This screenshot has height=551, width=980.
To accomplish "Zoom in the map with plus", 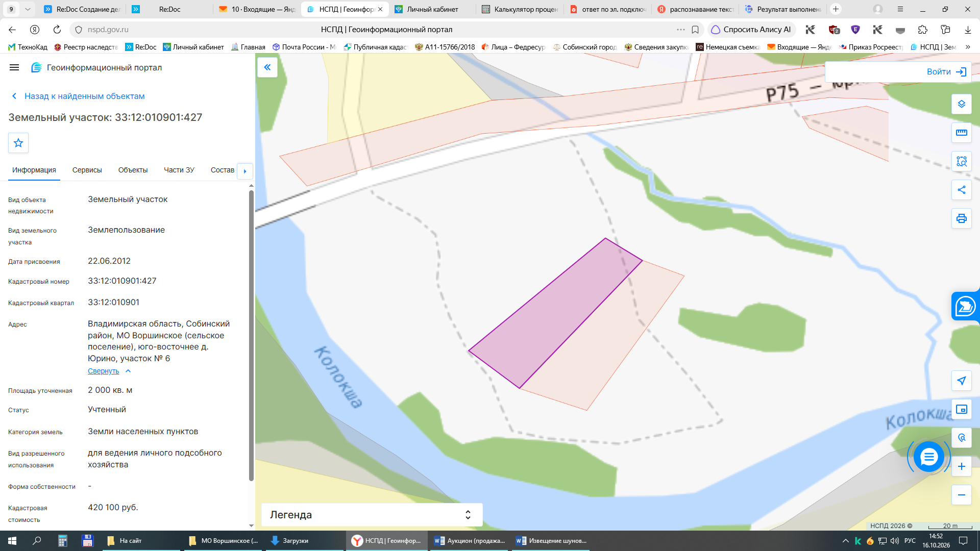I will 962,466.
